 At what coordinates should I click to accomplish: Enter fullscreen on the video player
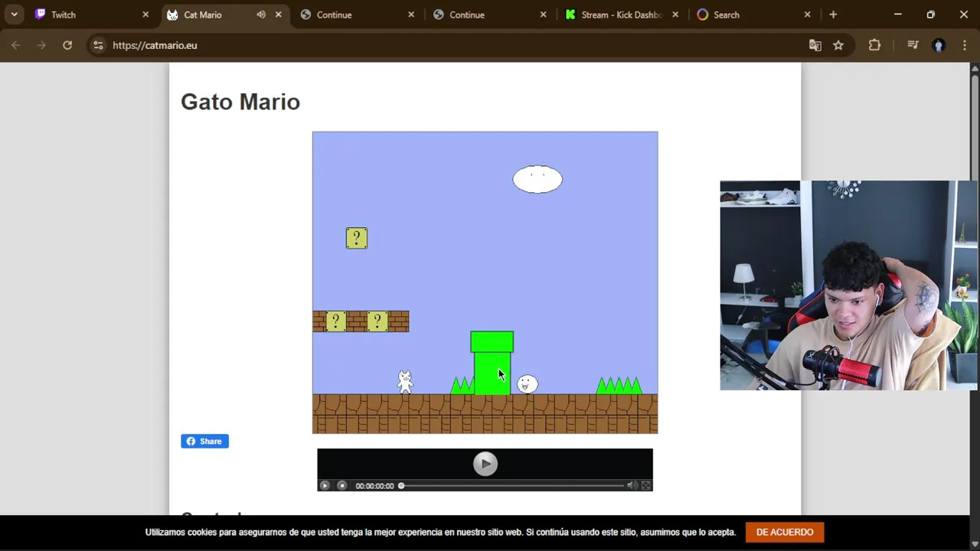646,486
